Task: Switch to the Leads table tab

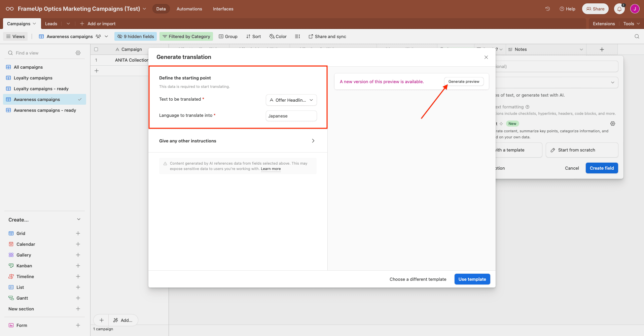Action: (x=51, y=24)
